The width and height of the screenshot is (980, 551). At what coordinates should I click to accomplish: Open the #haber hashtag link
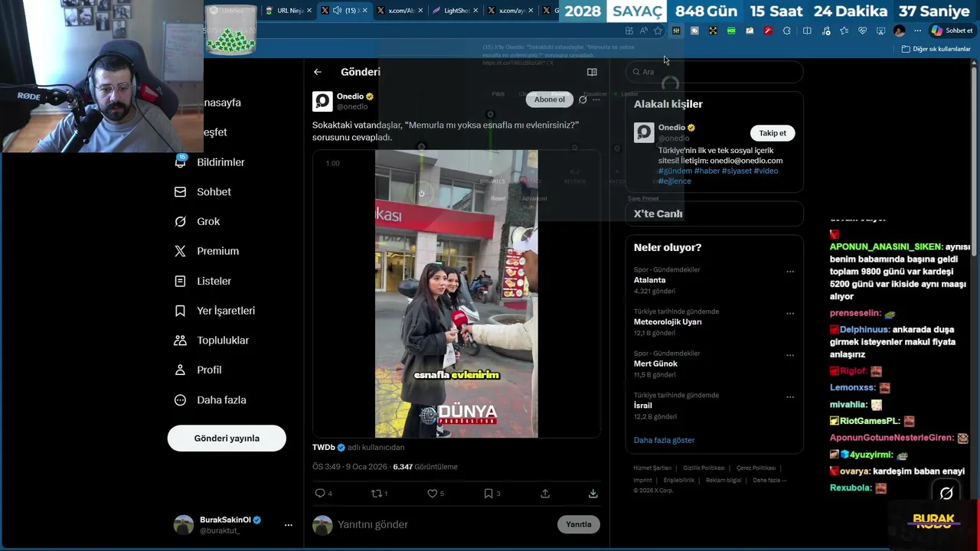pos(707,171)
